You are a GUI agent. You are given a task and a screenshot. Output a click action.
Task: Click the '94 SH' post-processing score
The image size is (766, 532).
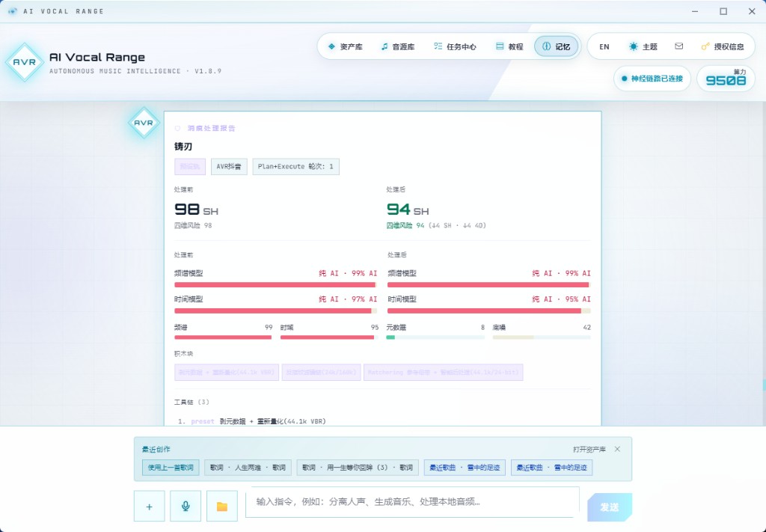[x=408, y=210]
